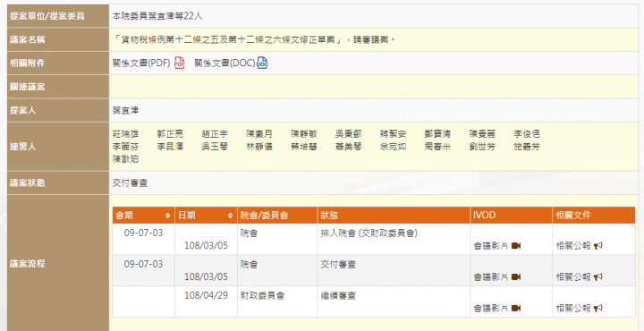Click the 相關附件 label

click(x=28, y=64)
